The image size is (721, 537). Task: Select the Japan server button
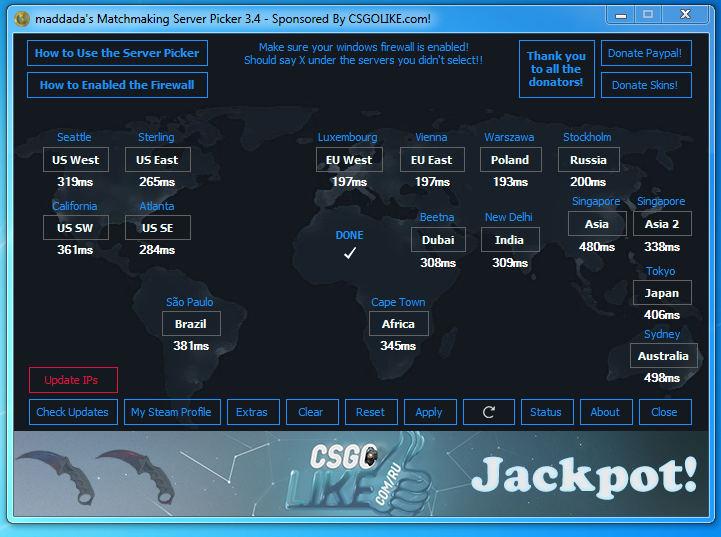click(662, 293)
